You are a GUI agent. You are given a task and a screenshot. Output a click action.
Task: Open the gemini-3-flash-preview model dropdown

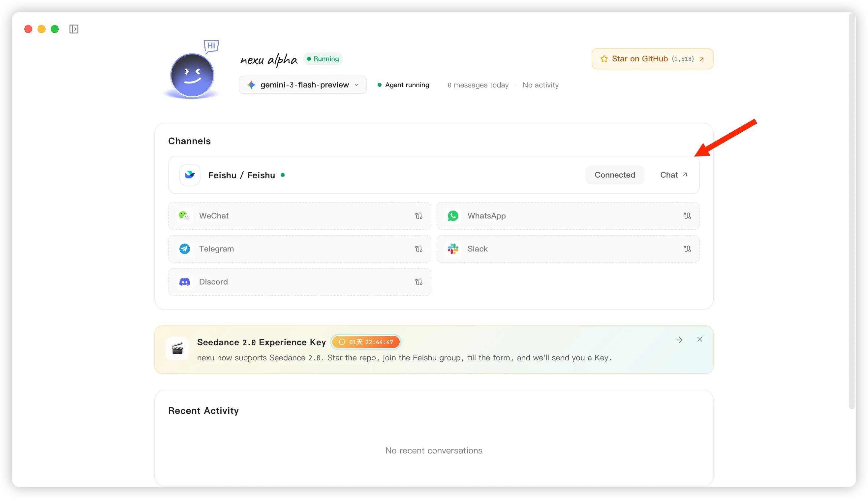coord(302,84)
